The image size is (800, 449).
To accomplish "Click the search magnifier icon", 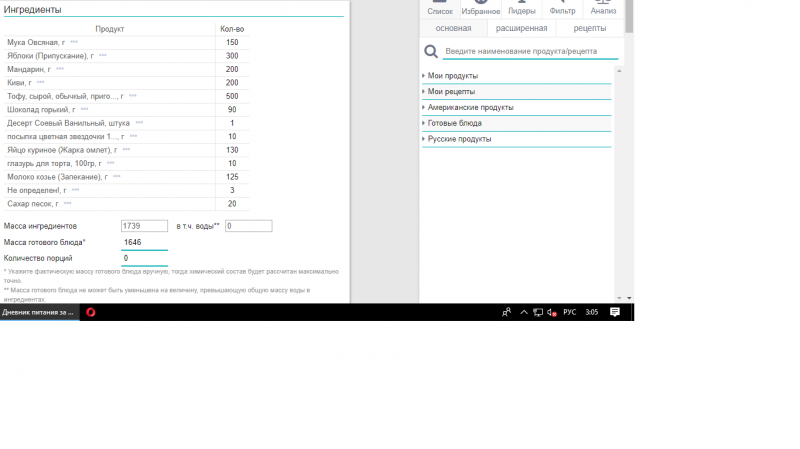I will pos(431,52).
